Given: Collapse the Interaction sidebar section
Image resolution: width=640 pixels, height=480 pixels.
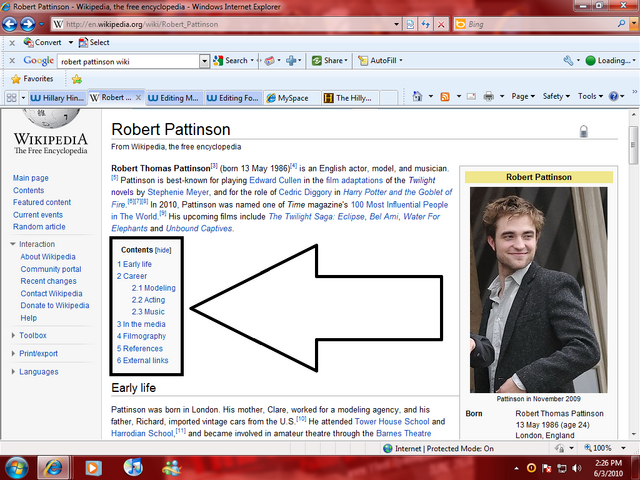Looking at the screenshot, I should 13,244.
